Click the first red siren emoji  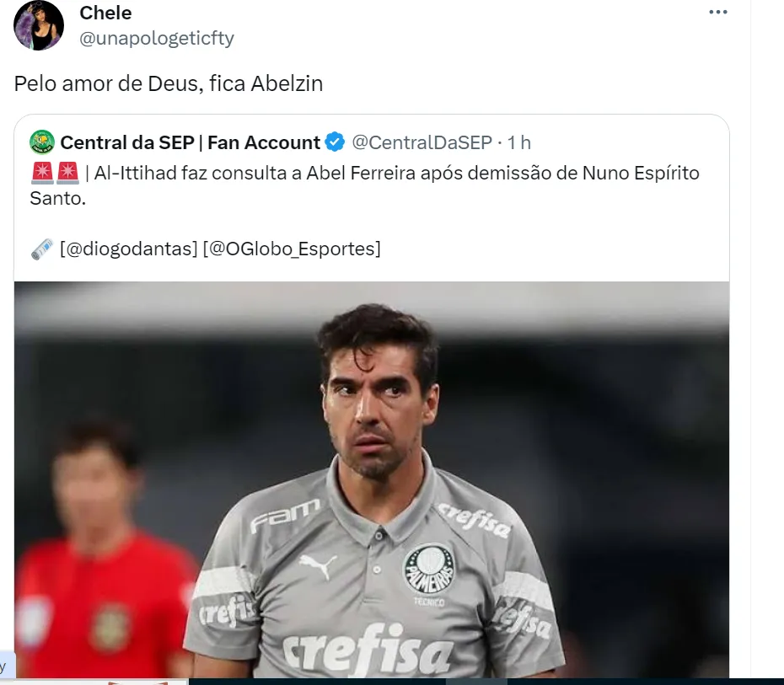coord(41,174)
